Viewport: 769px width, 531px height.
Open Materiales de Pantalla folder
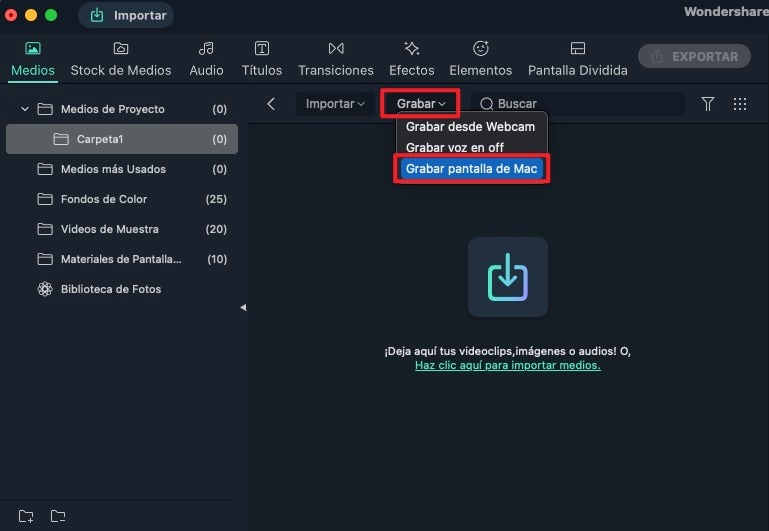click(122, 259)
